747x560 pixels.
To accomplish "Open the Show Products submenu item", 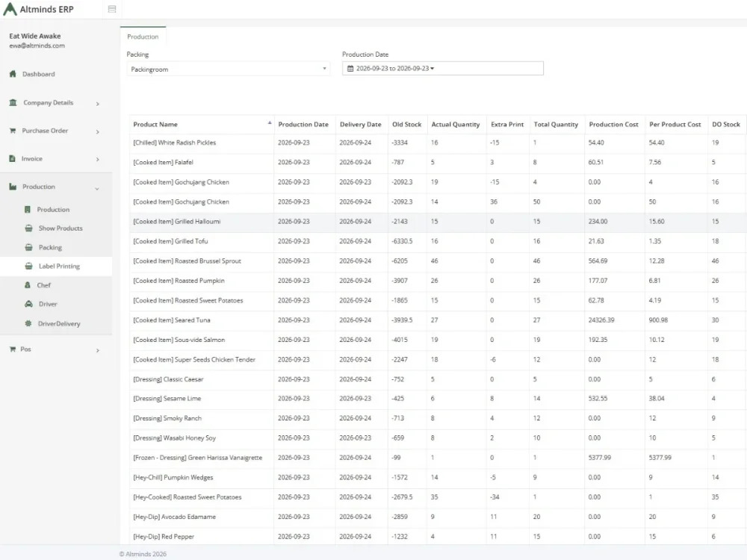I will [61, 228].
